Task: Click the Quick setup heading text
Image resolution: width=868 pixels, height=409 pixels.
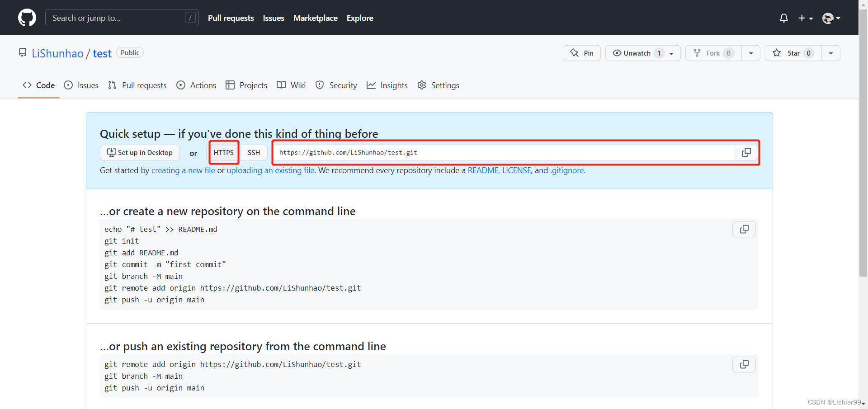Action: pos(239,134)
